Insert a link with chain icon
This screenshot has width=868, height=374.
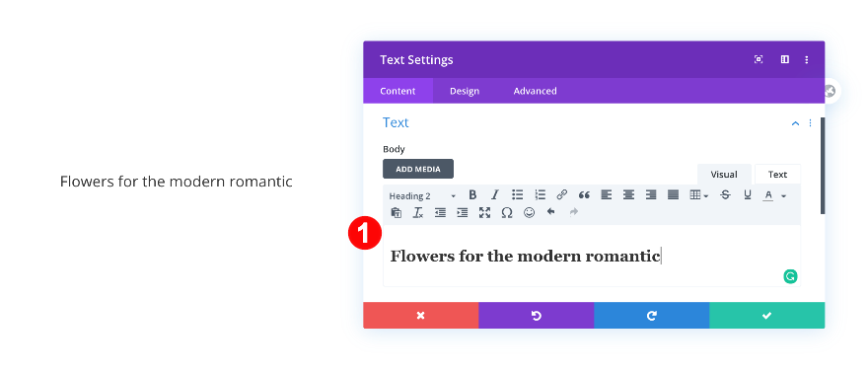562,195
